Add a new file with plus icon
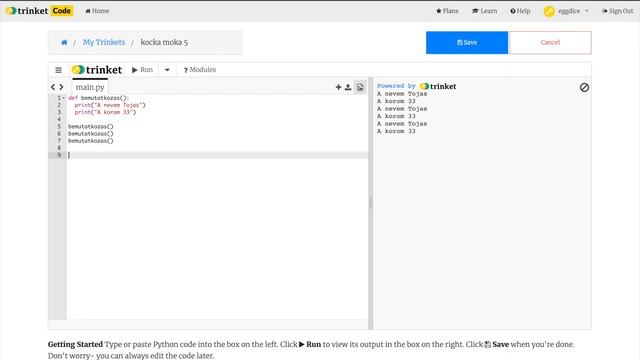640x360 pixels. [x=338, y=87]
